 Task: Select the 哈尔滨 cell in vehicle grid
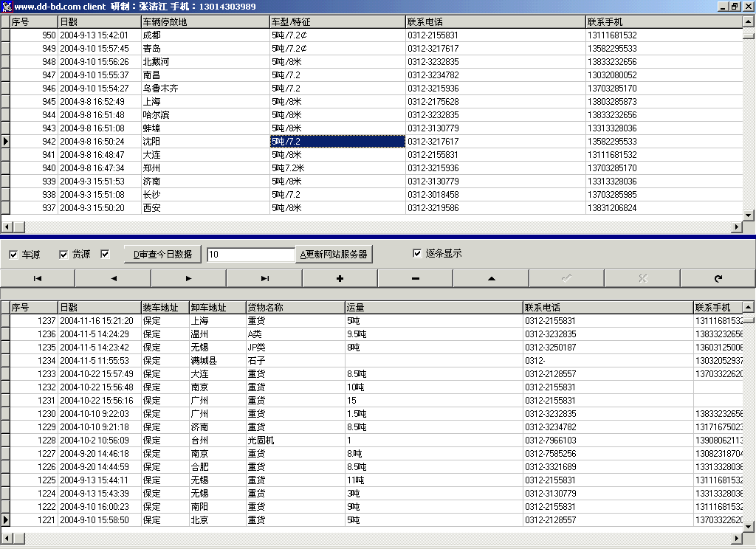tap(205, 115)
